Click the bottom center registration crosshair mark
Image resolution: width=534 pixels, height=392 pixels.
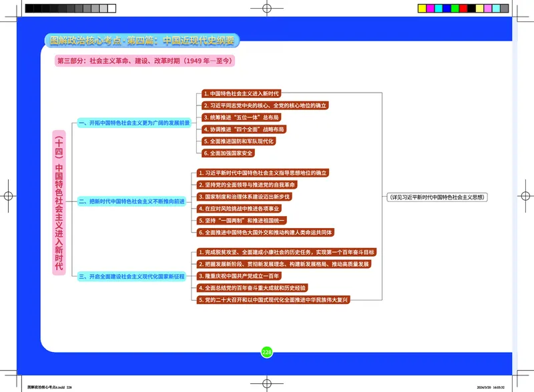tap(267, 384)
